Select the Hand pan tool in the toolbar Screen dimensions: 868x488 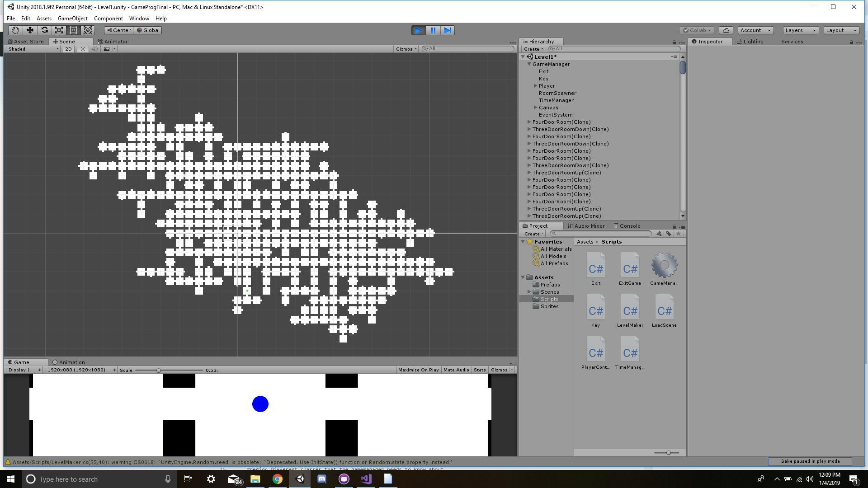[x=15, y=30]
